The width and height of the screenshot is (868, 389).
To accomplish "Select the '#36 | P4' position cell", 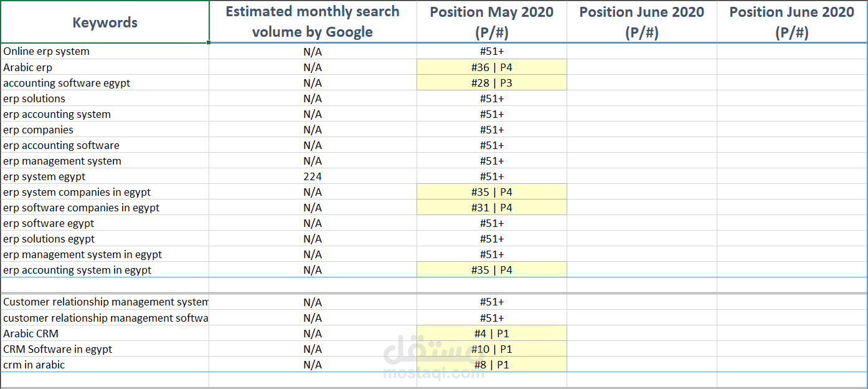I will 492,67.
